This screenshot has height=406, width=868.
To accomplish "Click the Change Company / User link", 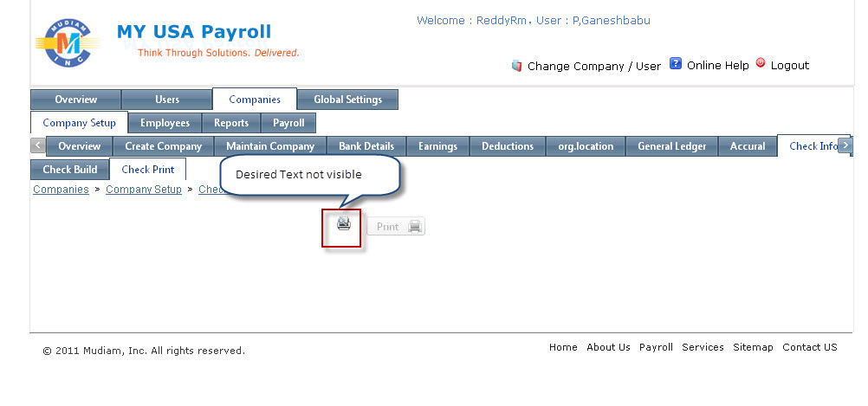I will (x=594, y=67).
